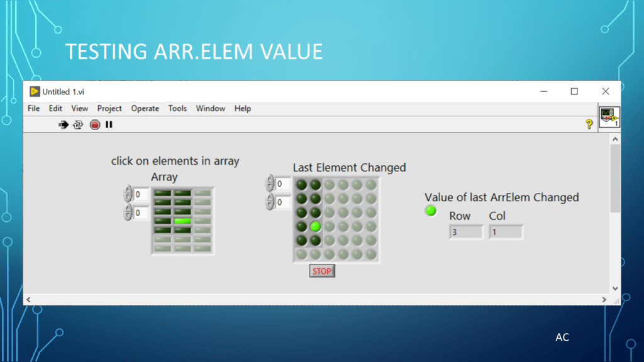
Task: Click the Run Continuously toolbar icon
Action: pyautogui.click(x=79, y=124)
